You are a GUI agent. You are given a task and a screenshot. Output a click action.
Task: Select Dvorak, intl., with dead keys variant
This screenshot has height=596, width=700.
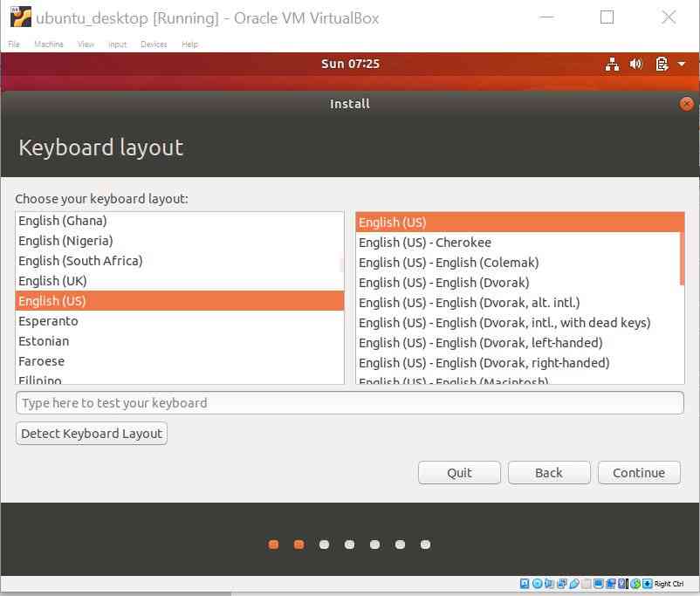[520, 323]
